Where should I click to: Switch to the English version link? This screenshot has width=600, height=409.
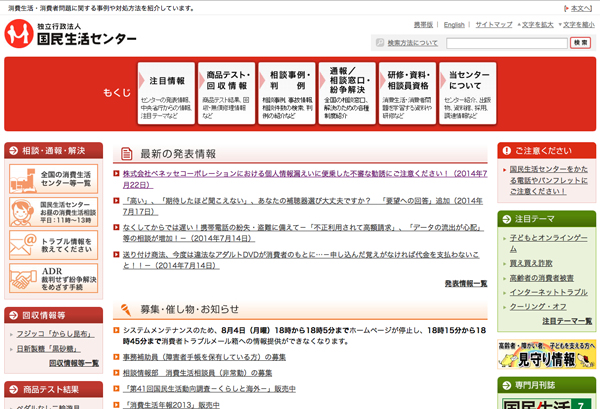pos(454,24)
